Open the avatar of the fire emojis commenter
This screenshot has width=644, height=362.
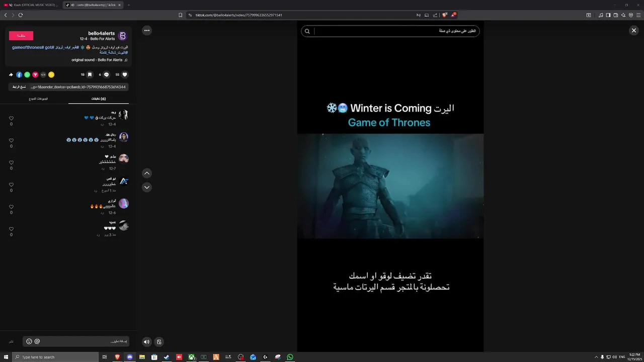click(x=124, y=203)
